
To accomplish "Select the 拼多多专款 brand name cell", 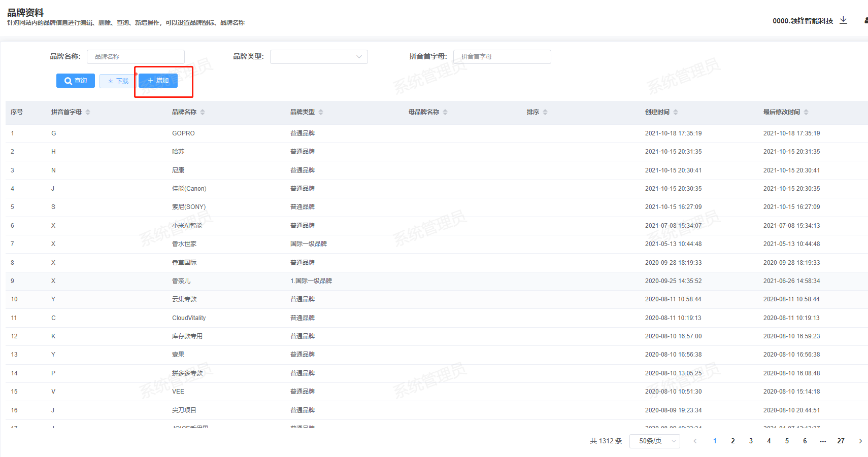I will (187, 373).
